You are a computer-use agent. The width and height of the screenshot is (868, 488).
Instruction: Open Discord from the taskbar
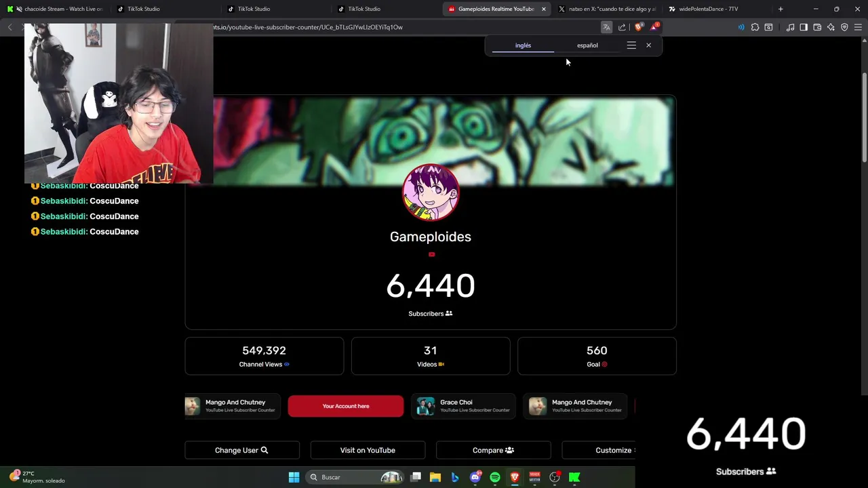coord(475,477)
